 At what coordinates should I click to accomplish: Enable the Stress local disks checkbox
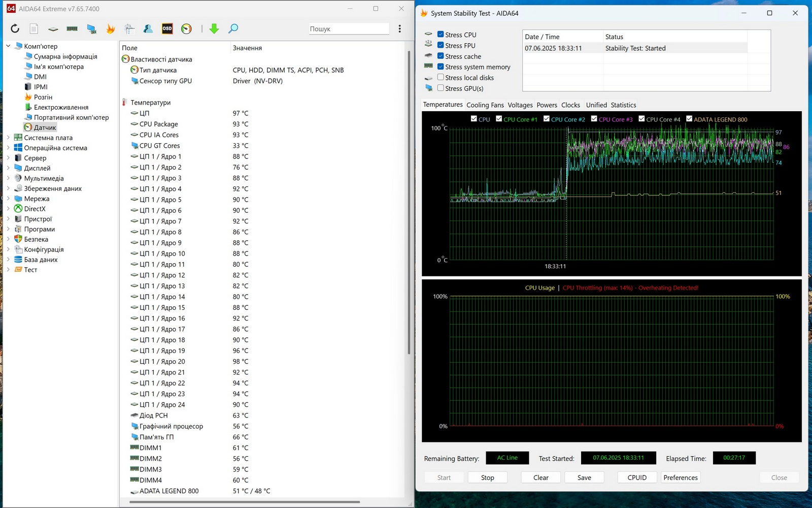tap(441, 77)
